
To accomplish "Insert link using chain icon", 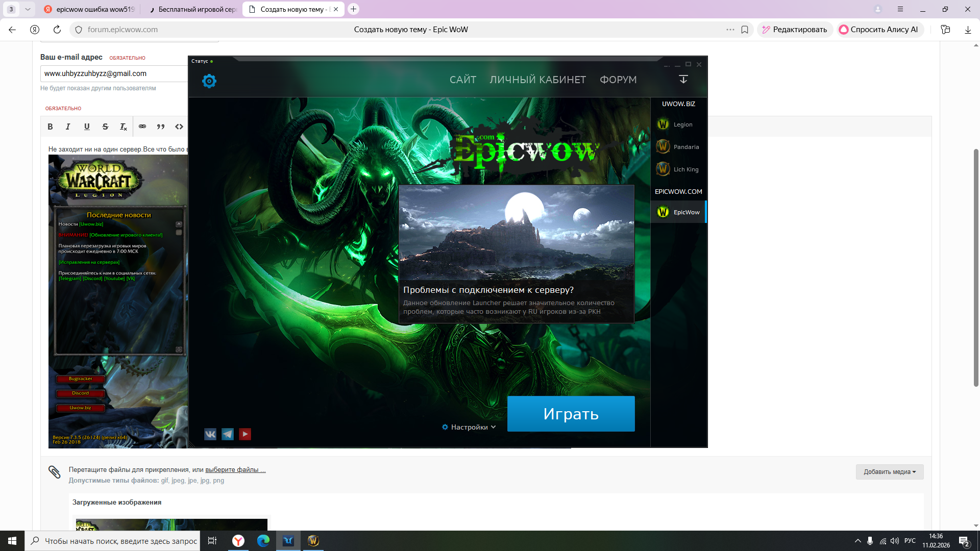I will coord(142,127).
